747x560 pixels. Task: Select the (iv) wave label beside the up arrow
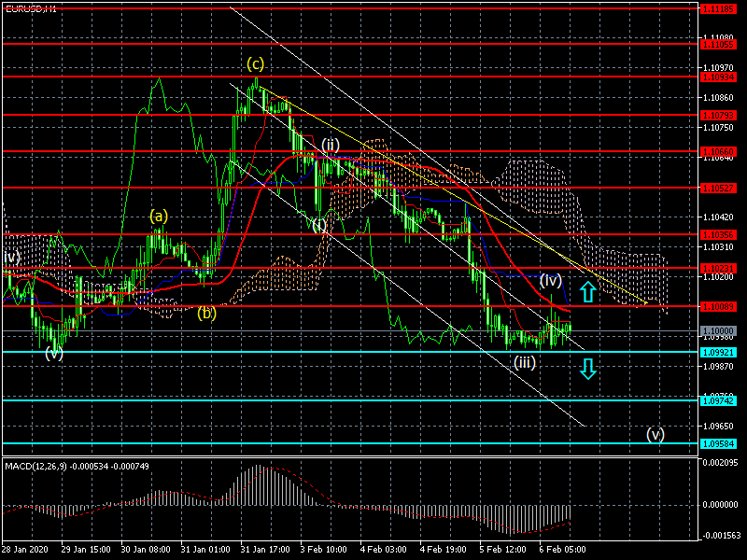tap(550, 280)
